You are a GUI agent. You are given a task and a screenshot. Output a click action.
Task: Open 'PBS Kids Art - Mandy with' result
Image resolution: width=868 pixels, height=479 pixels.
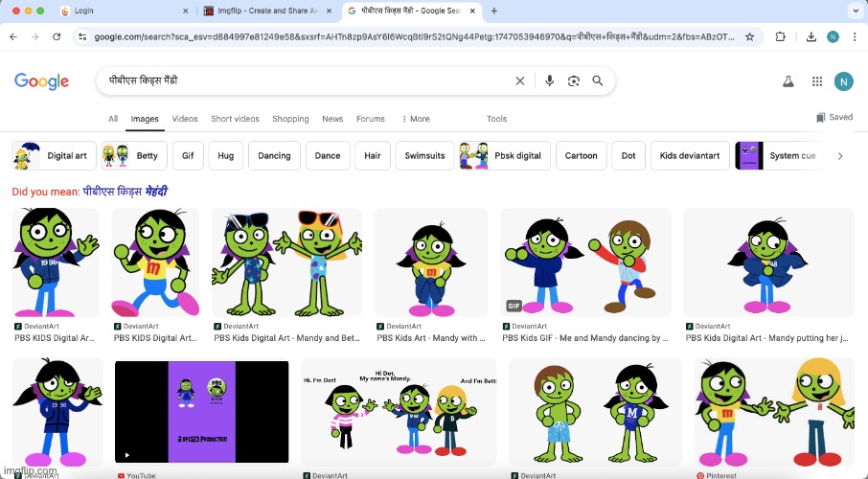431,338
